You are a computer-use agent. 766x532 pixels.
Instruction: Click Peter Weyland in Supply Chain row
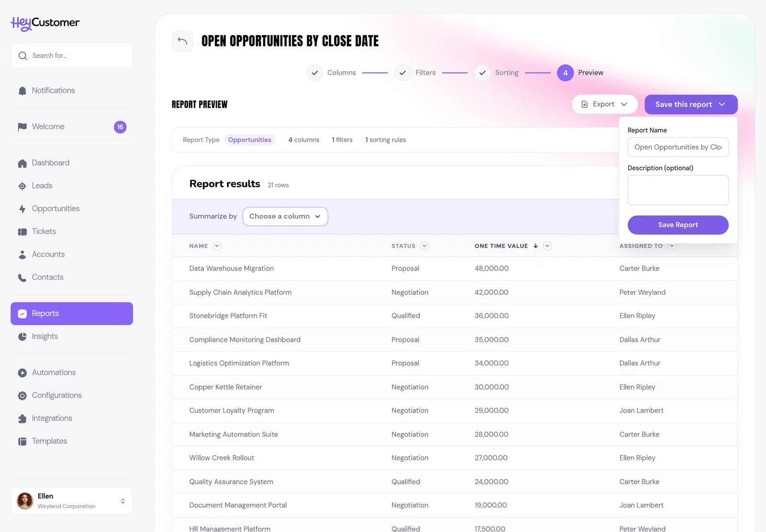pos(642,293)
